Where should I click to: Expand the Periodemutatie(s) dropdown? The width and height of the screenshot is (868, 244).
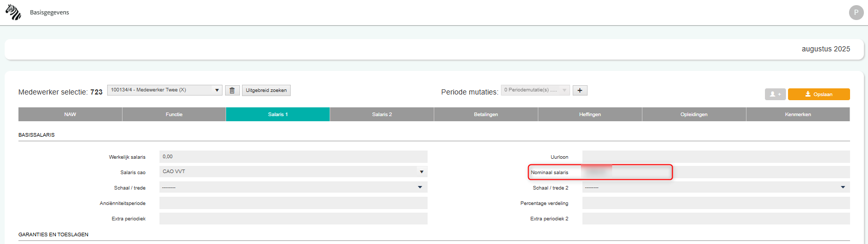pos(535,90)
